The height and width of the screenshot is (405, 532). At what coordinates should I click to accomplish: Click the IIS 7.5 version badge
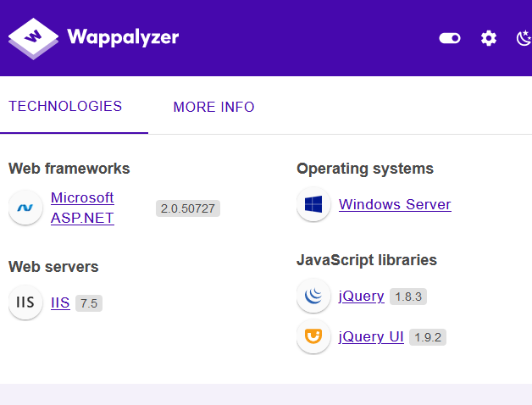[89, 303]
